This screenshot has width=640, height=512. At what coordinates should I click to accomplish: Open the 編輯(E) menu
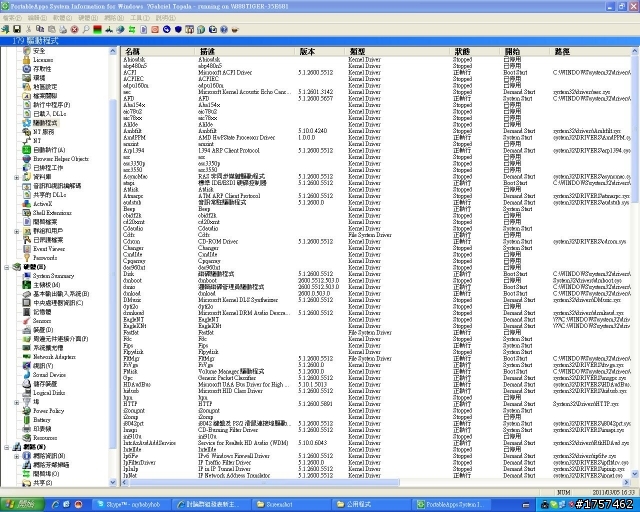click(x=37, y=18)
